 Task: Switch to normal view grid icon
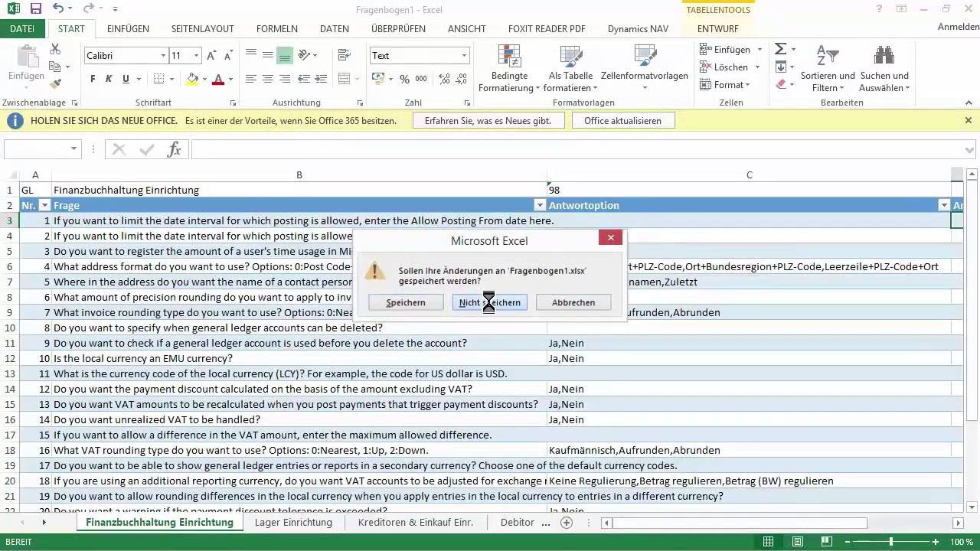click(x=768, y=542)
